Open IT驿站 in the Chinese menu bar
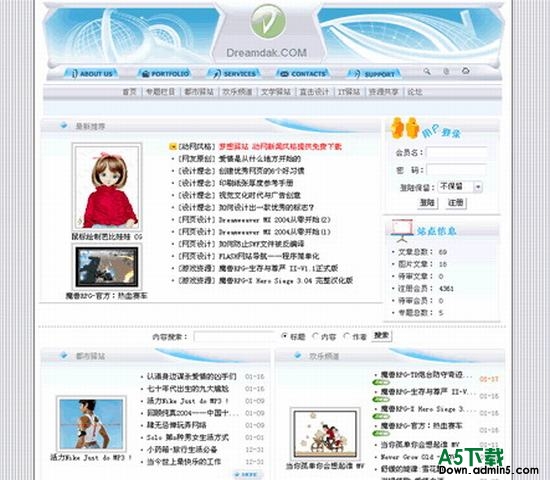This screenshot has height=480, width=550. pyautogui.click(x=349, y=92)
